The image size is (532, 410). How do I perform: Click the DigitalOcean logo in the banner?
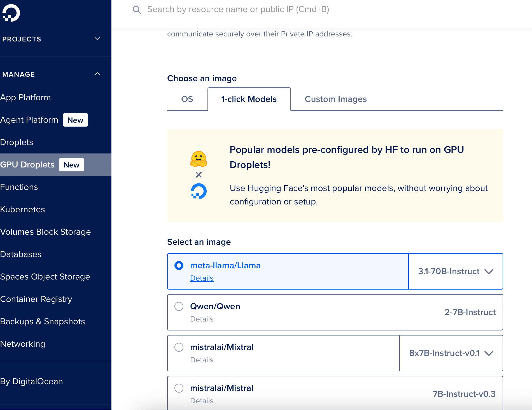pos(199,191)
